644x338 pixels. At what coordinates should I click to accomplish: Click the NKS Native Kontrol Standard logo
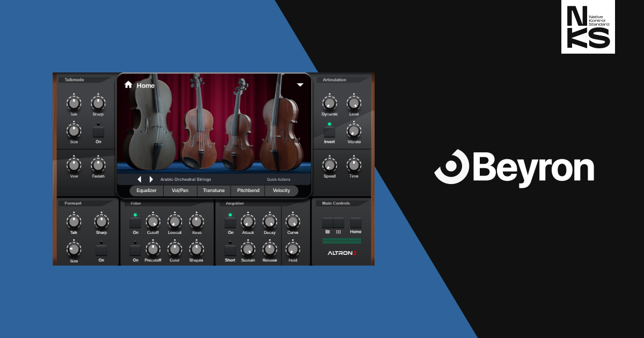click(x=588, y=28)
